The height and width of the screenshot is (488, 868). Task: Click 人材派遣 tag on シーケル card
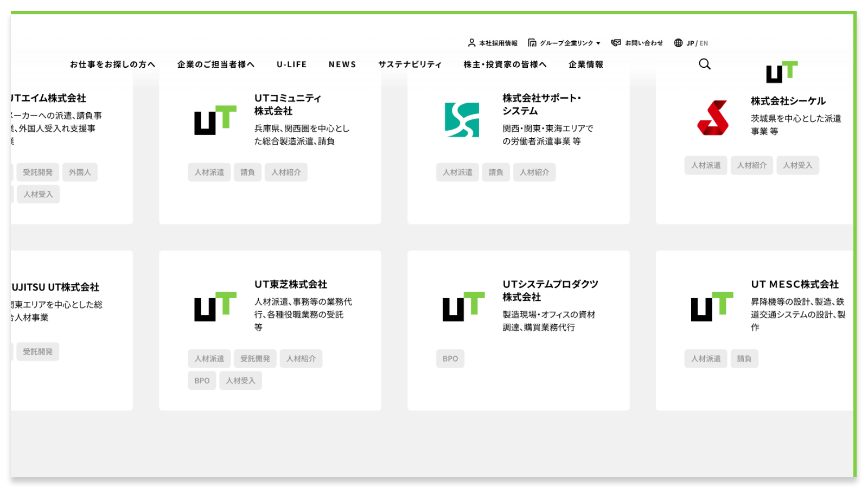pyautogui.click(x=706, y=165)
